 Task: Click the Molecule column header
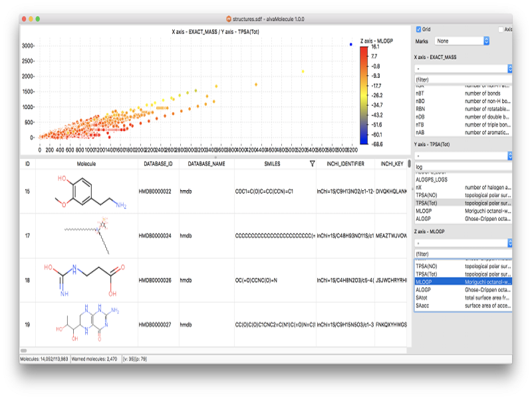point(86,163)
